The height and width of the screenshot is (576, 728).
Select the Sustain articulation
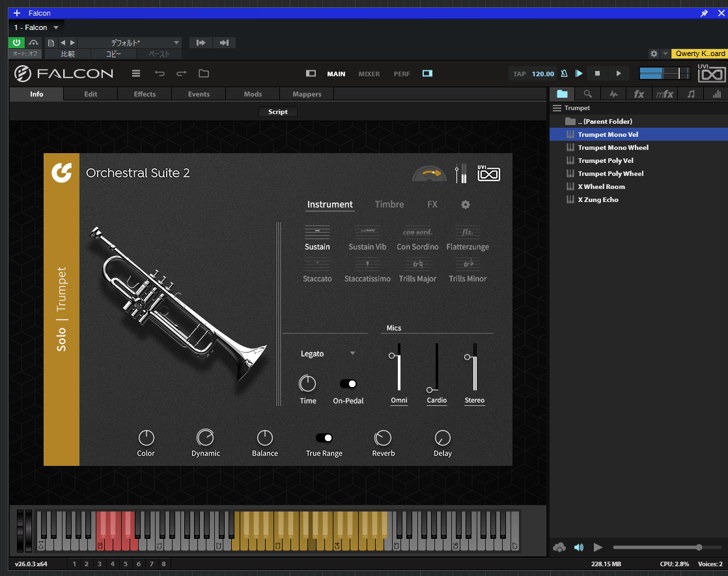[x=317, y=238]
